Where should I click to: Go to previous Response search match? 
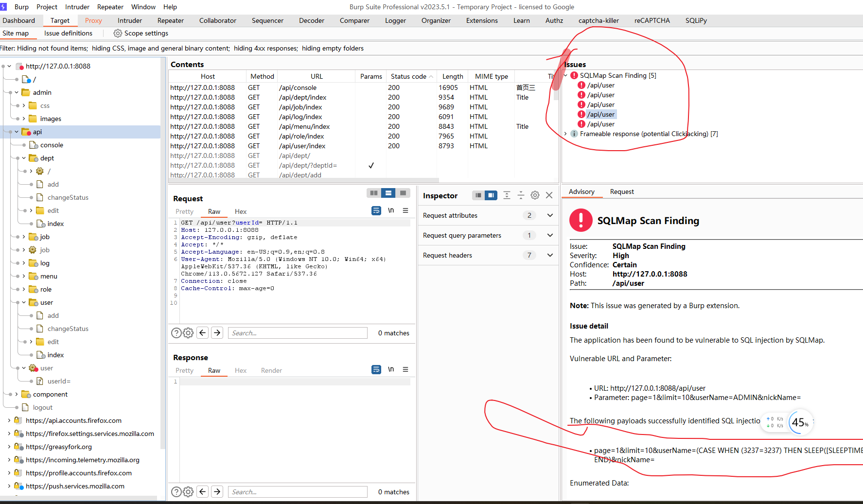203,491
